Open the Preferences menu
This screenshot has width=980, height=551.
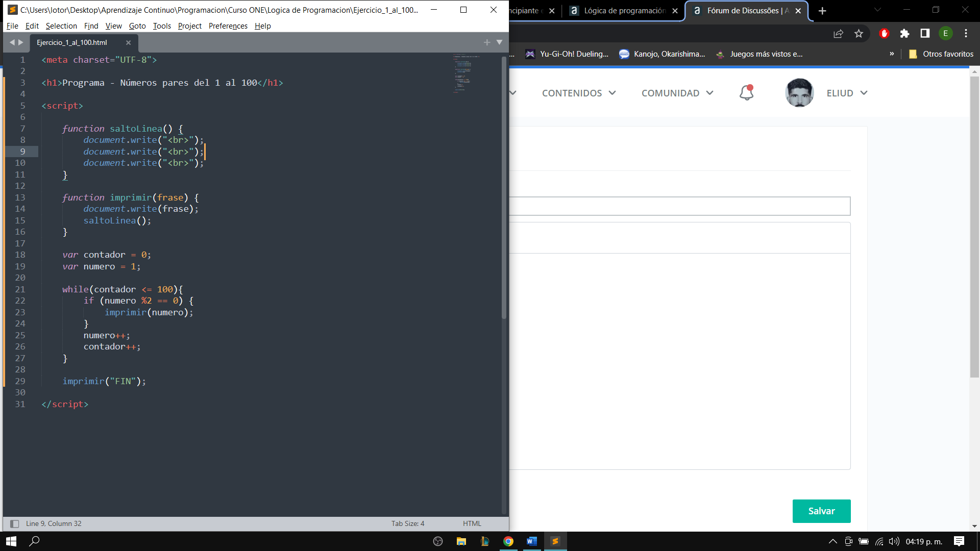pyautogui.click(x=228, y=26)
